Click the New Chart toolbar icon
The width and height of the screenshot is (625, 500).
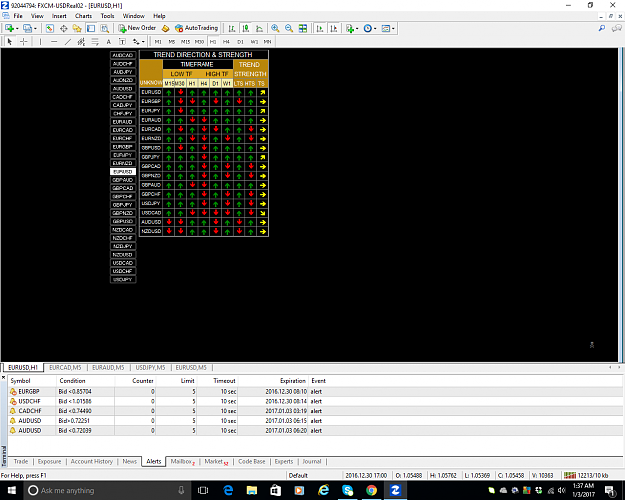(x=9, y=28)
